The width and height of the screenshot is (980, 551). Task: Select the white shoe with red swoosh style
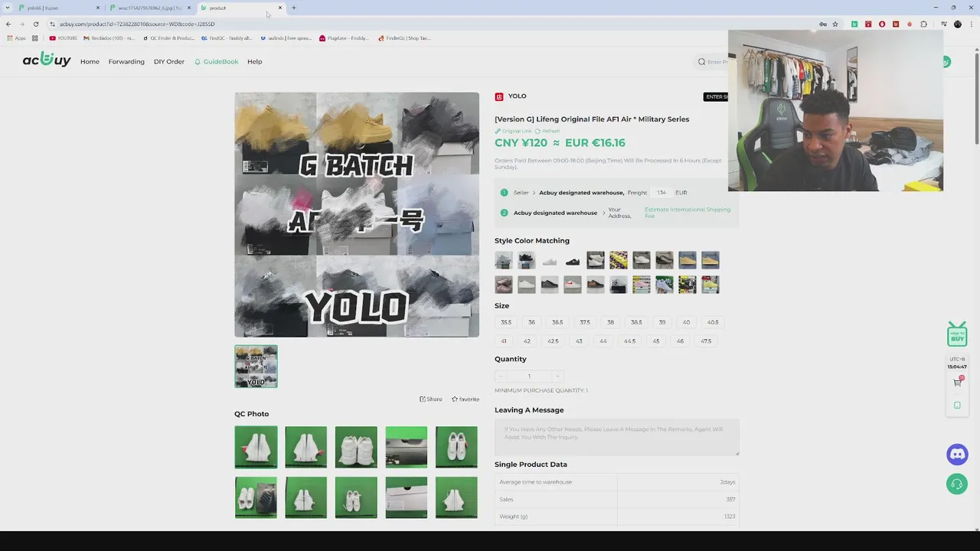point(573,285)
